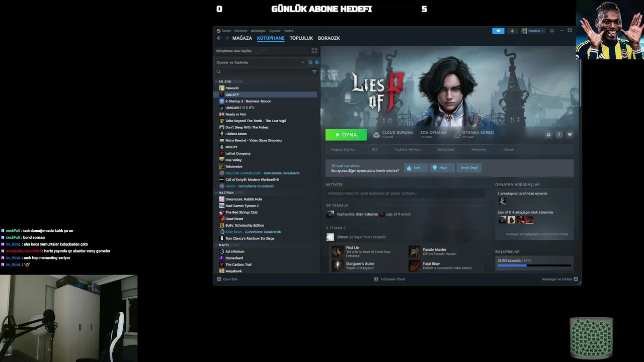Click the cloud status icon
The width and height of the screenshot is (644, 362).
pyautogui.click(x=376, y=135)
